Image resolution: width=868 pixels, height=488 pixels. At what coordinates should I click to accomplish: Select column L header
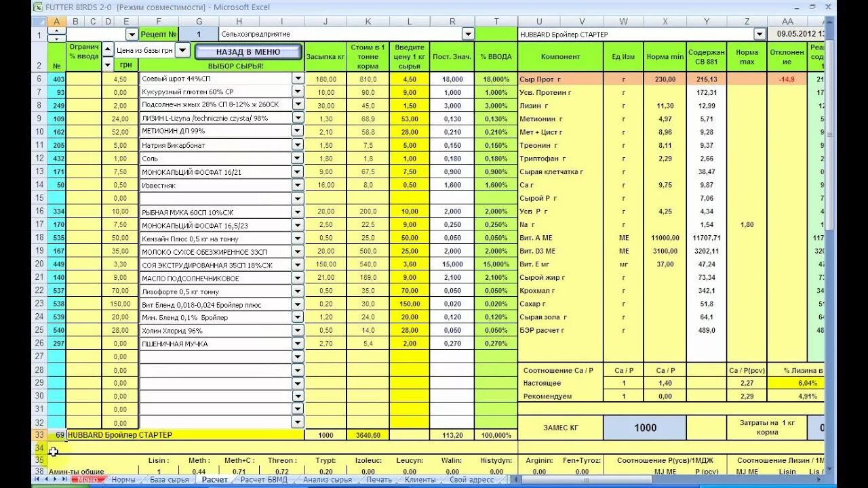[x=410, y=22]
